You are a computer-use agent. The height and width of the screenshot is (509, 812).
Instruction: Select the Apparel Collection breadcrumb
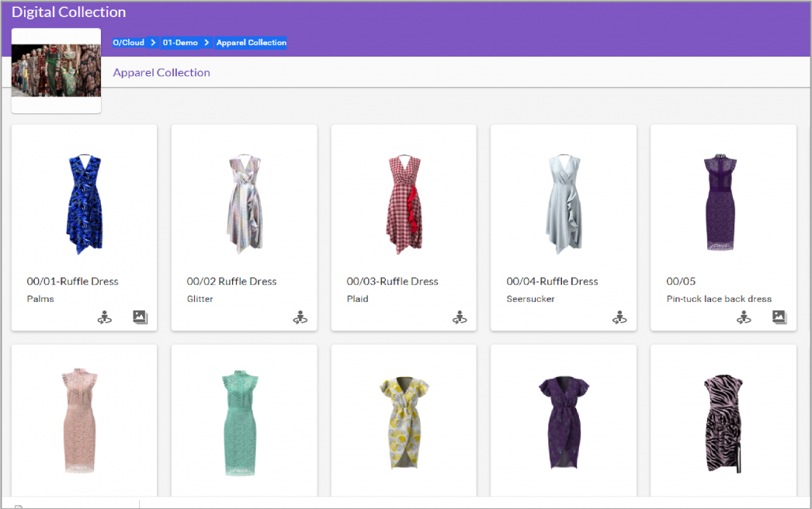click(252, 43)
